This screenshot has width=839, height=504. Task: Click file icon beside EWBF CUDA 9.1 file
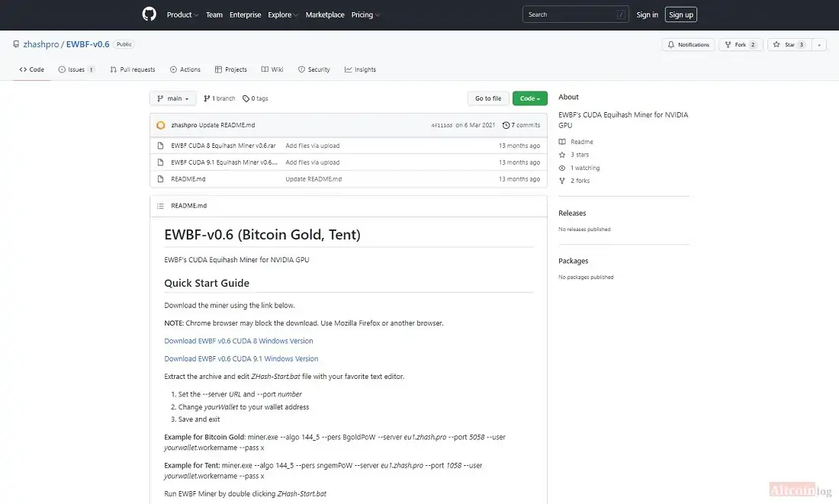[160, 162]
